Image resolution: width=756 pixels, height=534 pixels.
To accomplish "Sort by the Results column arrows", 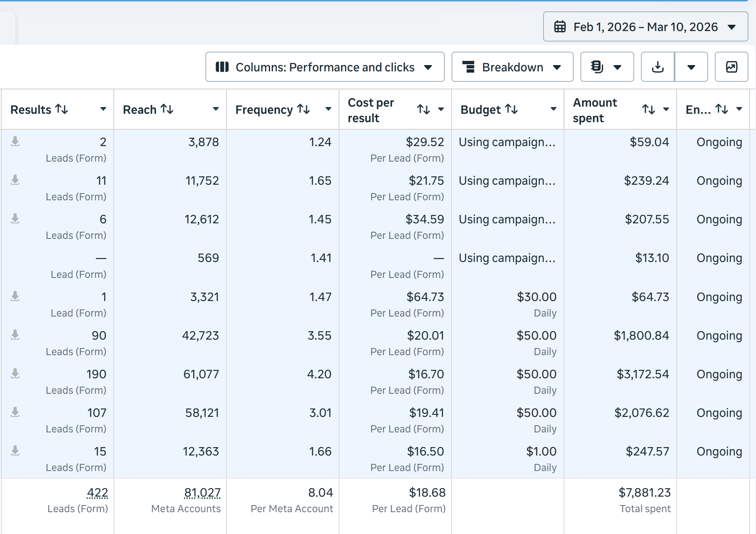I will pyautogui.click(x=62, y=109).
